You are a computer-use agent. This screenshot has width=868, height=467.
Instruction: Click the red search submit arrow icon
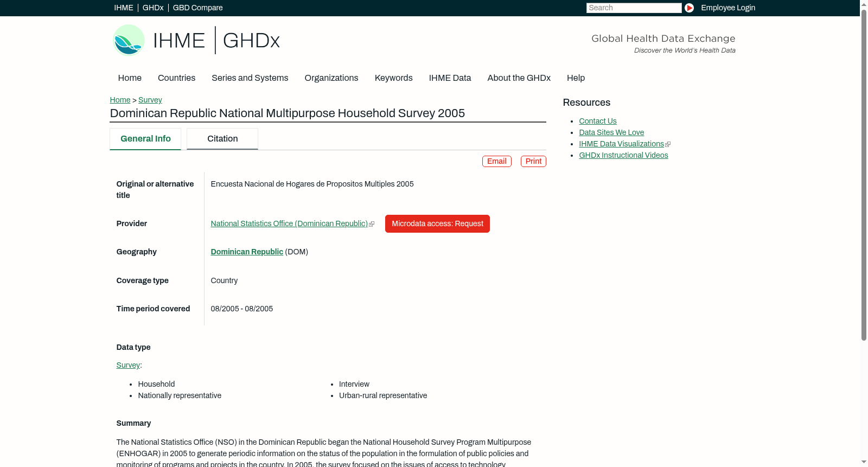[689, 8]
